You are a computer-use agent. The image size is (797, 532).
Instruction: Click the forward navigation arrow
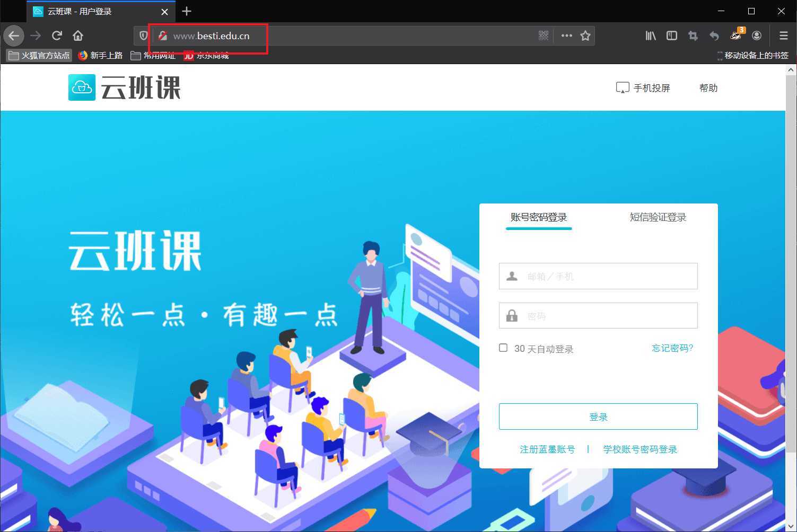[x=36, y=36]
